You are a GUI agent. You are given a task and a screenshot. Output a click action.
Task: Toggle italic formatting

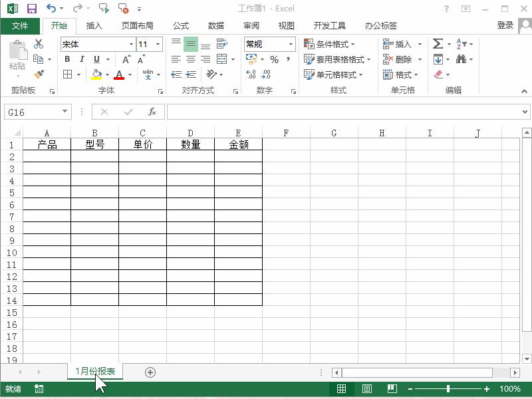(80, 59)
